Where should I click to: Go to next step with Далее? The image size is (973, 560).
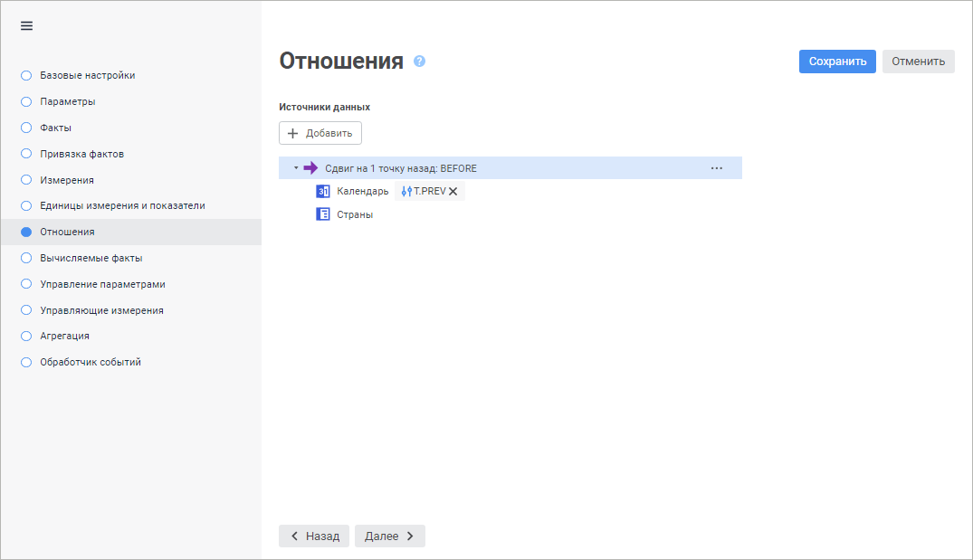(389, 536)
